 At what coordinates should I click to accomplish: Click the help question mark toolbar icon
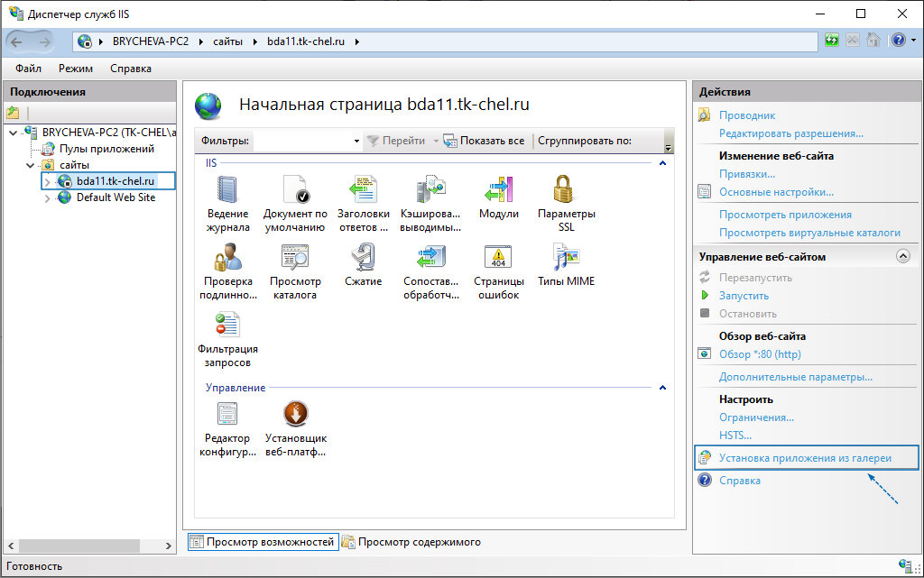tap(898, 40)
